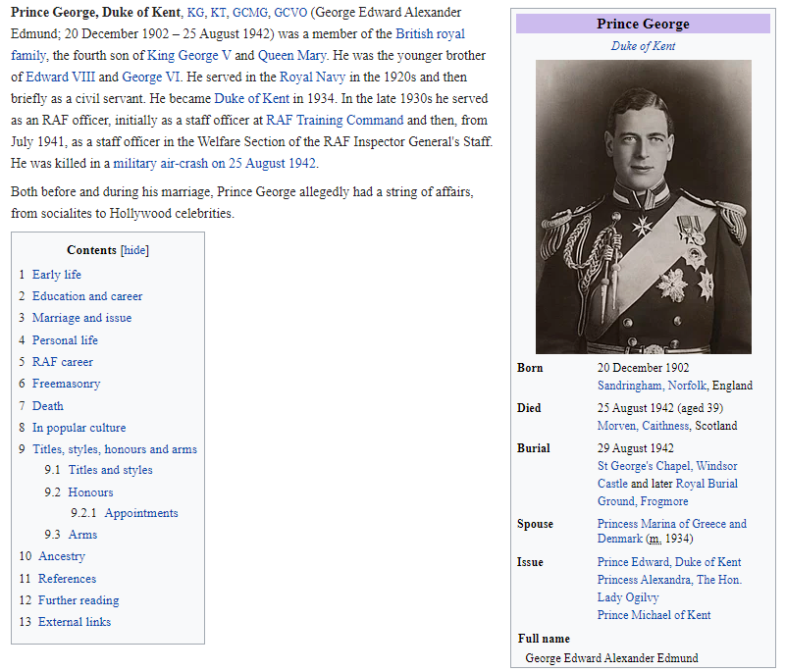Follow St George's Chapel, Windsor Castle link

click(x=667, y=475)
